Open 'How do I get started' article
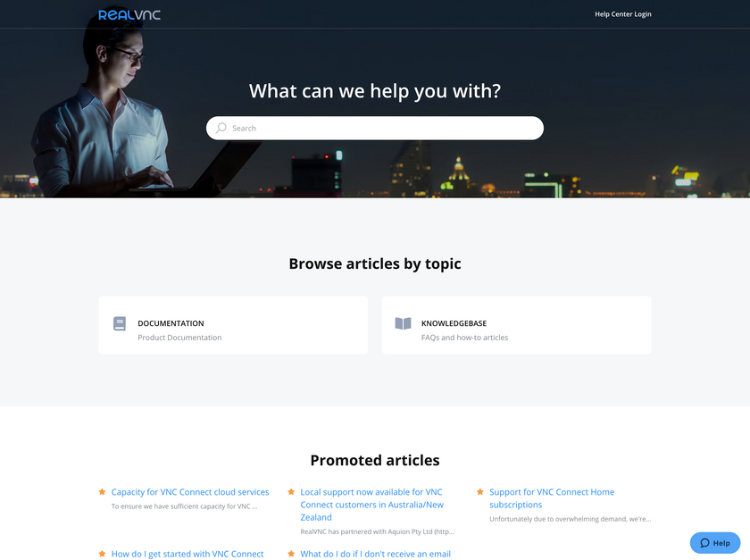The width and height of the screenshot is (750, 560). point(187,554)
